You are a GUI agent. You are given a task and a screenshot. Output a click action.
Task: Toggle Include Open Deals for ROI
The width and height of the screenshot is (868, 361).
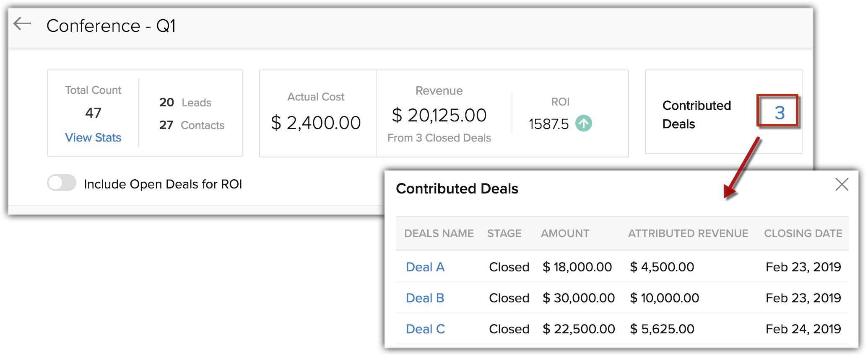(x=62, y=183)
